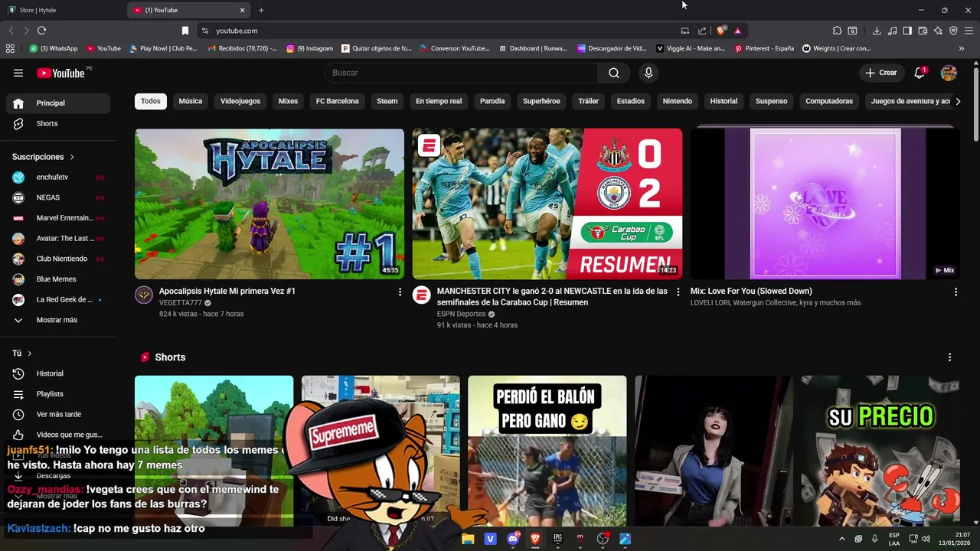Open Brave Leo AI sparkle icon
The height and width of the screenshot is (551, 980).
[x=938, y=31]
